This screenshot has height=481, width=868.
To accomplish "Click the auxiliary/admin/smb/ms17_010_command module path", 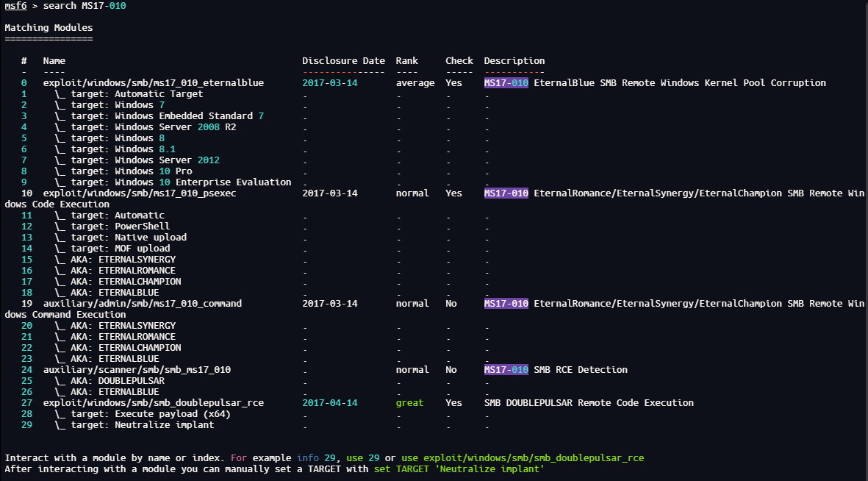I will pyautogui.click(x=142, y=304).
